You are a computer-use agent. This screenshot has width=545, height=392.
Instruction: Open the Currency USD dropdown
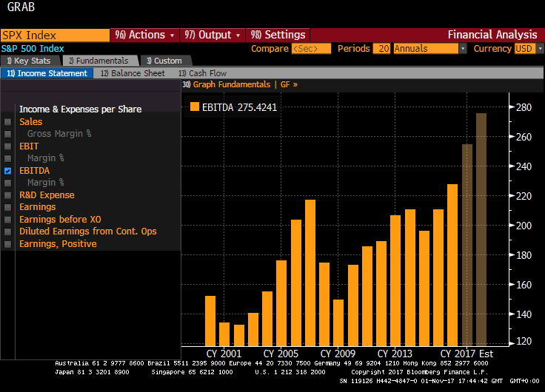pyautogui.click(x=527, y=49)
